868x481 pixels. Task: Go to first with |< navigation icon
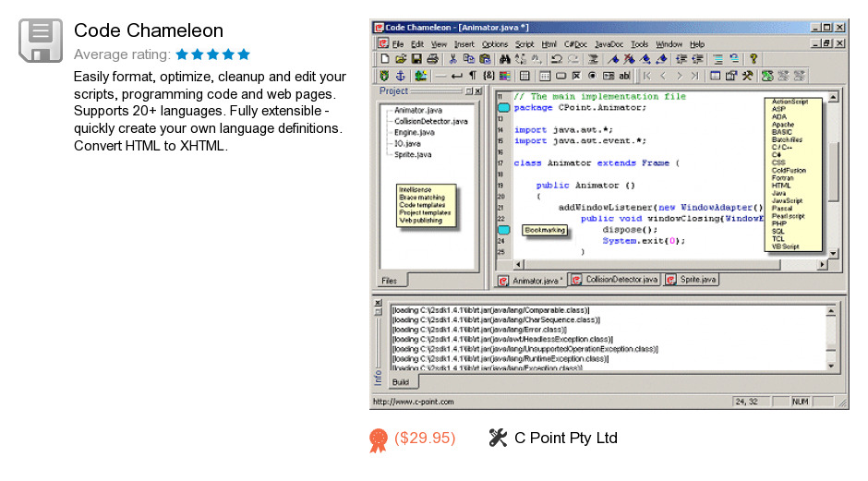(x=646, y=76)
